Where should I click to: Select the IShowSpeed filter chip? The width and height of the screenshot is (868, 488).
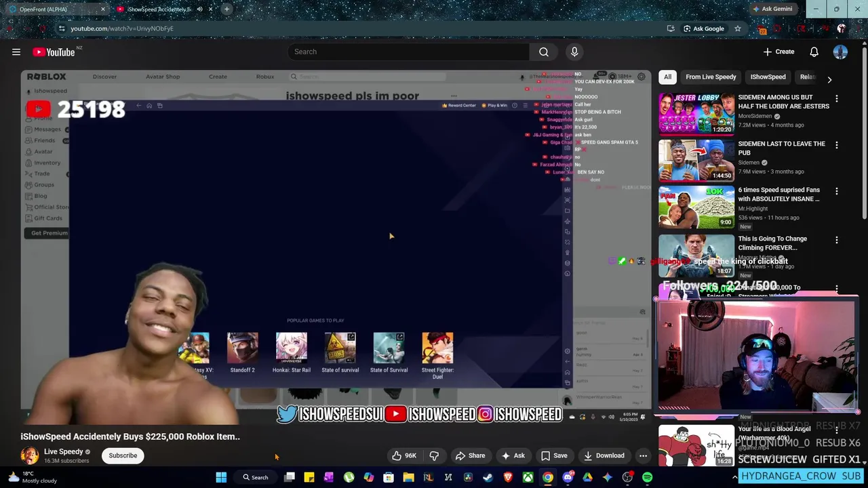[x=768, y=77]
